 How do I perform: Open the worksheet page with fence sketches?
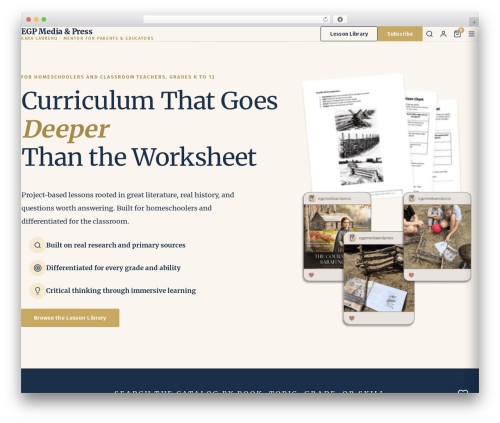point(358,133)
